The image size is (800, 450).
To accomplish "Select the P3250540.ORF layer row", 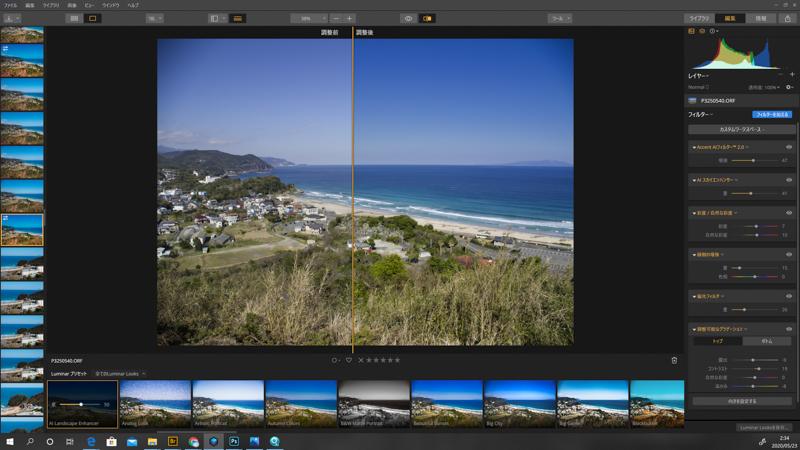I will coord(742,101).
